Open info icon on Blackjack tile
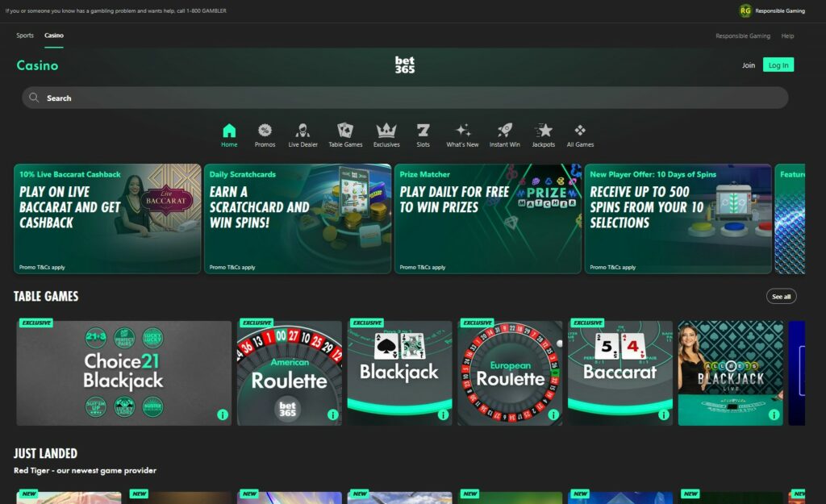826x504 pixels. pyautogui.click(x=443, y=415)
